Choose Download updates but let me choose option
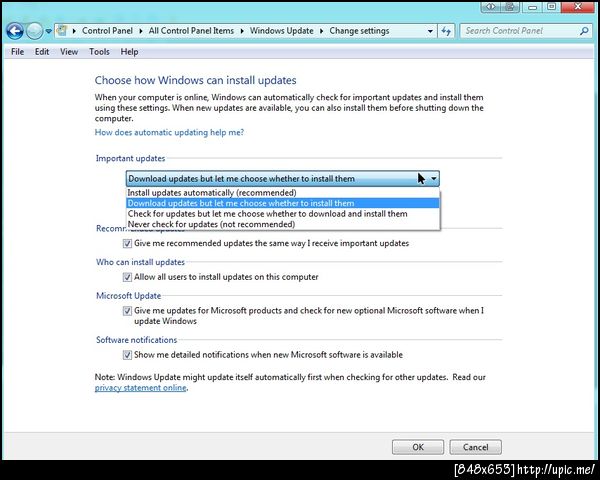The width and height of the screenshot is (600, 480). tap(283, 203)
